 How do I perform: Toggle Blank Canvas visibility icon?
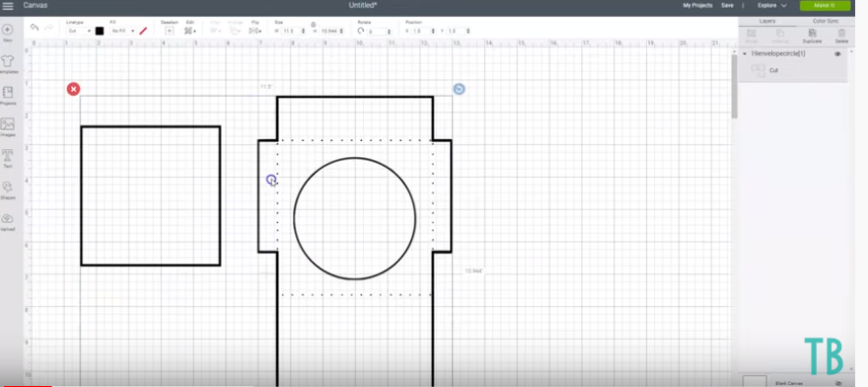(x=838, y=383)
